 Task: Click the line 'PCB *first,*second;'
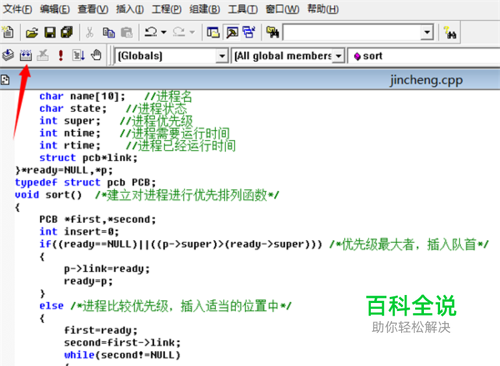click(x=98, y=220)
